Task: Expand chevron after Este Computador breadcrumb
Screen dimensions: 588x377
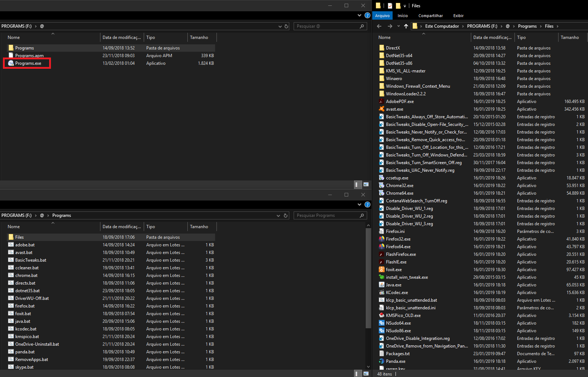Action: click(x=463, y=26)
